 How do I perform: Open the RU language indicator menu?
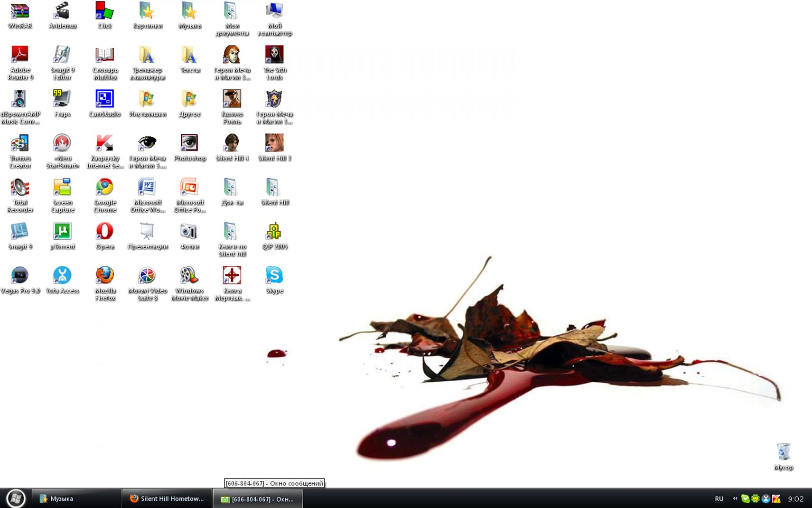point(719,499)
